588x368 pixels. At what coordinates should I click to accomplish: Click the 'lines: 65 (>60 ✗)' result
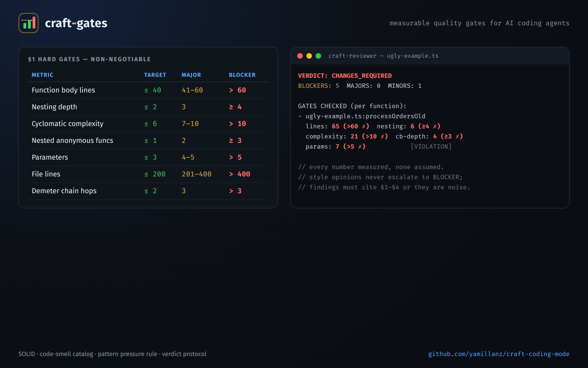coord(337,126)
